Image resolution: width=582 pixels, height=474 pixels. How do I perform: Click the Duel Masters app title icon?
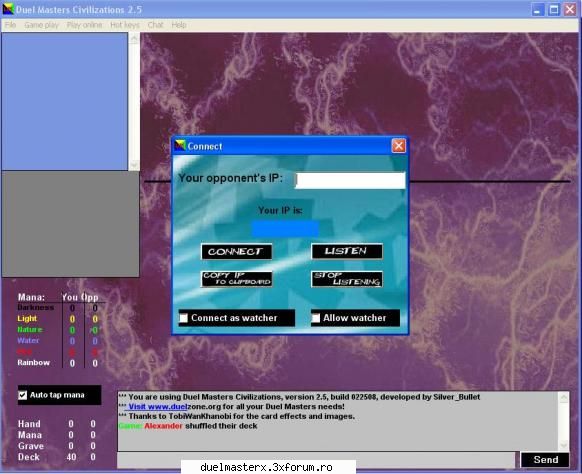(8, 9)
